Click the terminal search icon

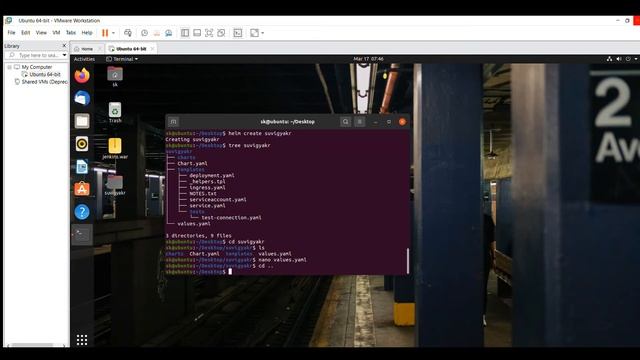[345, 122]
